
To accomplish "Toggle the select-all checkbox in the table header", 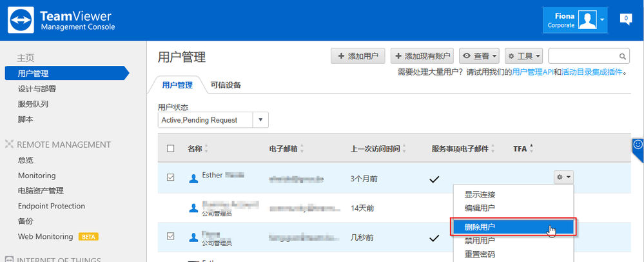I will pos(170,148).
